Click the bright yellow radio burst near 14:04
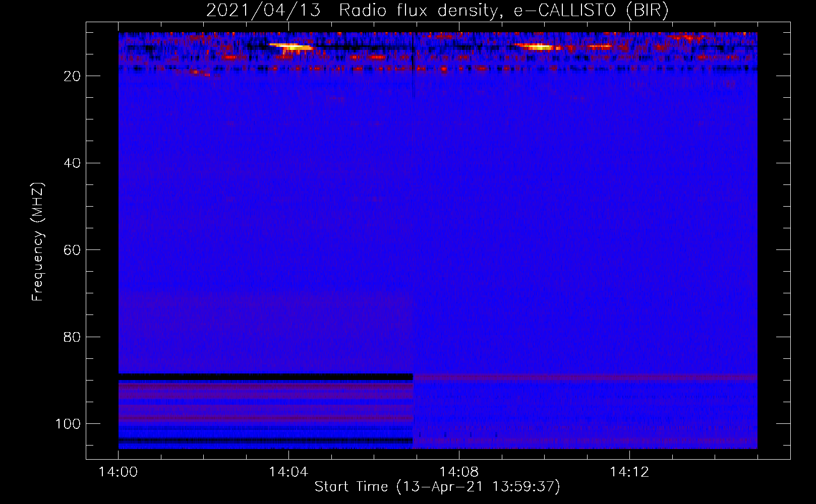The width and height of the screenshot is (816, 504). point(292,47)
